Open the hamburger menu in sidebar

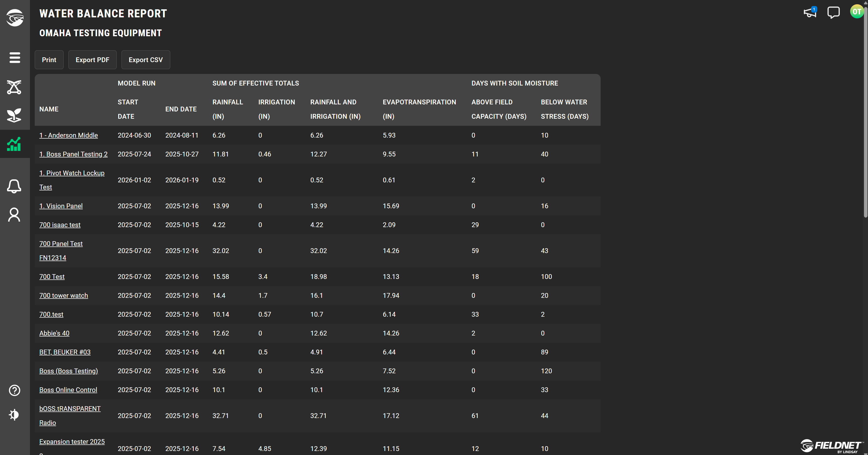click(x=15, y=58)
